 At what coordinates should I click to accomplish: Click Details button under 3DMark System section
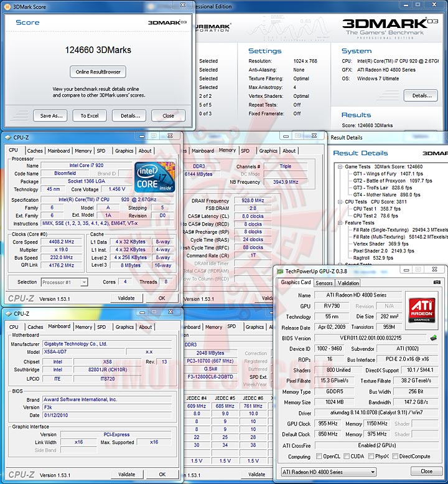421,96
